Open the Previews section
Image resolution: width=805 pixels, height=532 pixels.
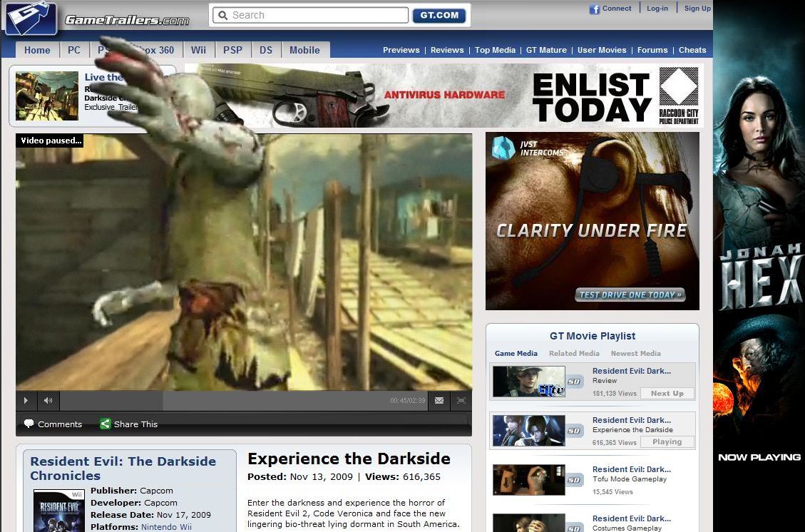401,50
